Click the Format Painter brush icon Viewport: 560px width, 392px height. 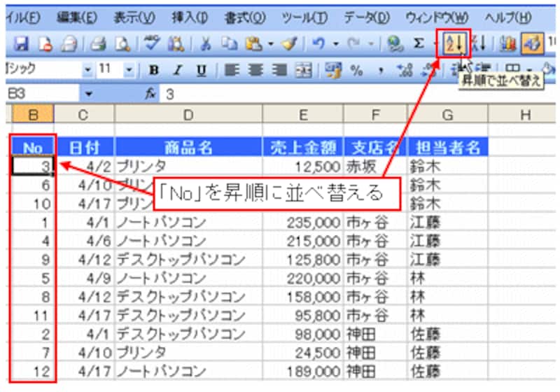(x=288, y=44)
